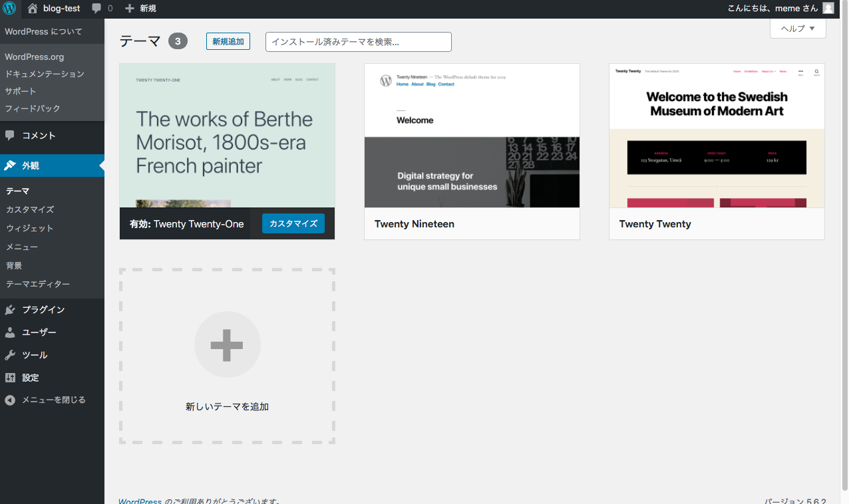The image size is (849, 504).
Task: Open the こんにちは、meme さん account greeting
Action: click(x=772, y=9)
